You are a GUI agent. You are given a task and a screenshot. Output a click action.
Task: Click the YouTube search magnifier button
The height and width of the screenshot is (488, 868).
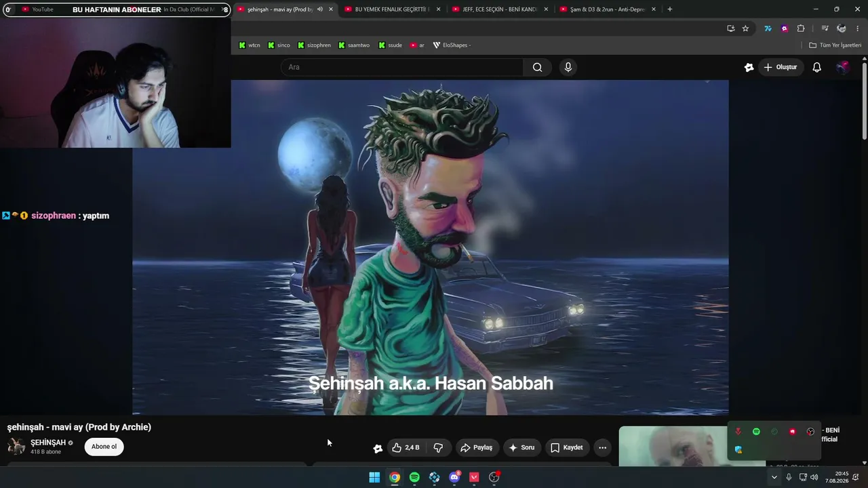click(x=537, y=67)
